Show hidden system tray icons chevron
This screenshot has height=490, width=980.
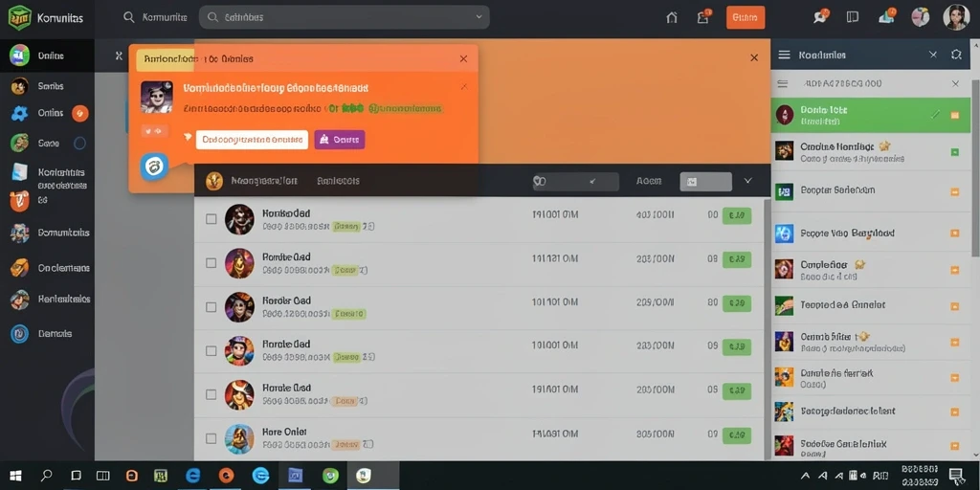pyautogui.click(x=806, y=476)
